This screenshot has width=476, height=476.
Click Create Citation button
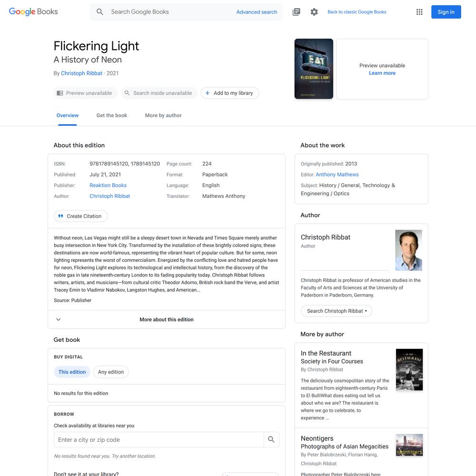click(81, 216)
